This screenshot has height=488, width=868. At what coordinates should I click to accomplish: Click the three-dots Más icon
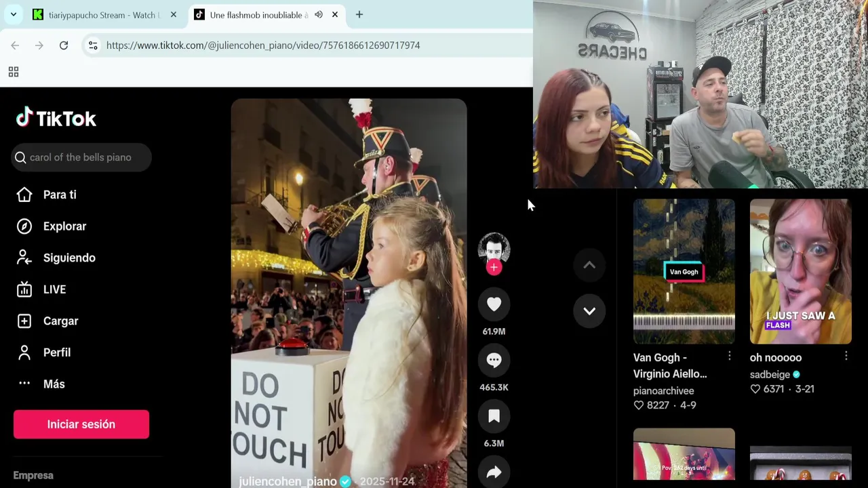24,384
